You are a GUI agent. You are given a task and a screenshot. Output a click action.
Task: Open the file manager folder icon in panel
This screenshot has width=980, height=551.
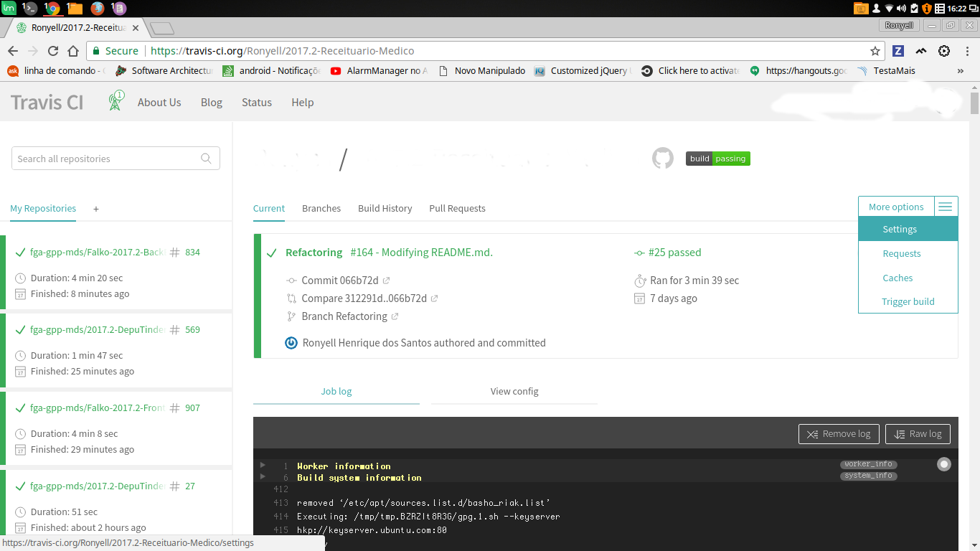pos(75,8)
